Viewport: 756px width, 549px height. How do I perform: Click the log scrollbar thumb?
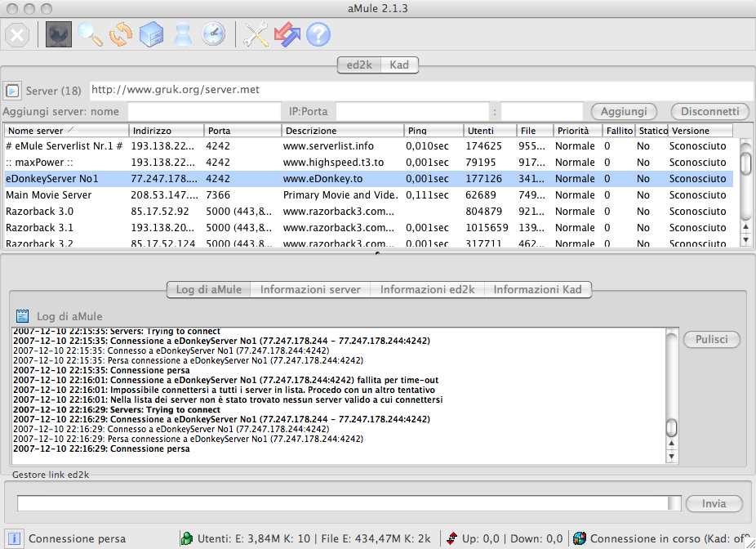(671, 427)
